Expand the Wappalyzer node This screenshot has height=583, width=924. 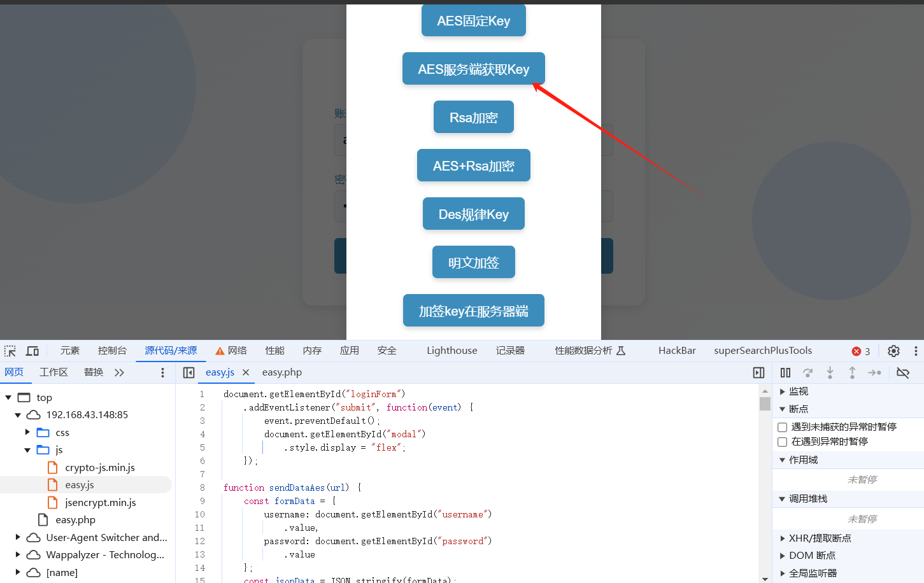click(18, 554)
